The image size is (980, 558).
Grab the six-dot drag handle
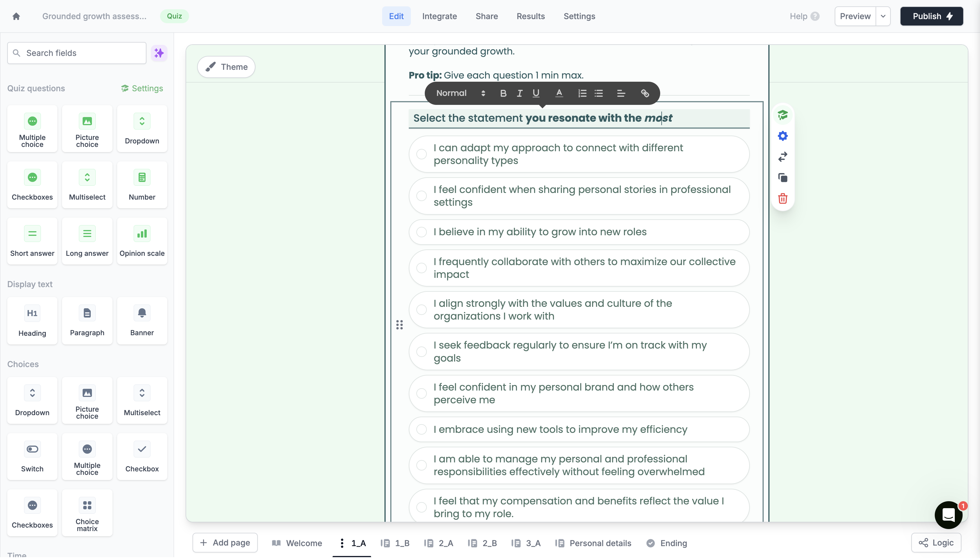(399, 324)
